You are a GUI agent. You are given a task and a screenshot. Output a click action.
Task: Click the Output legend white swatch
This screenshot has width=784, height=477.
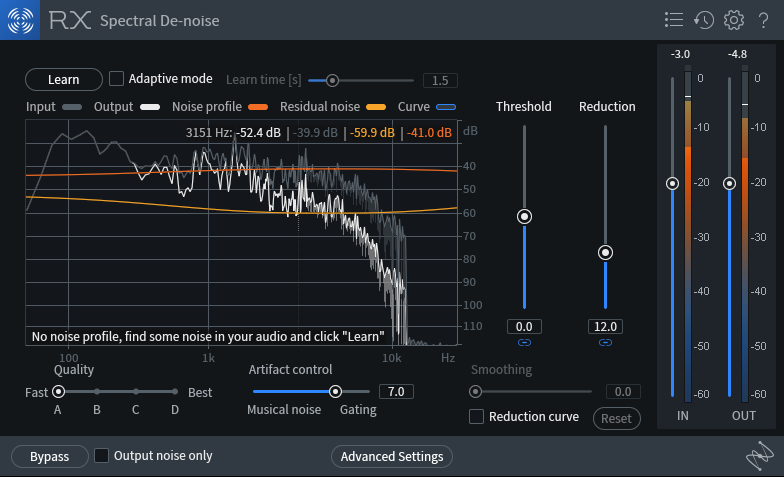pos(150,107)
